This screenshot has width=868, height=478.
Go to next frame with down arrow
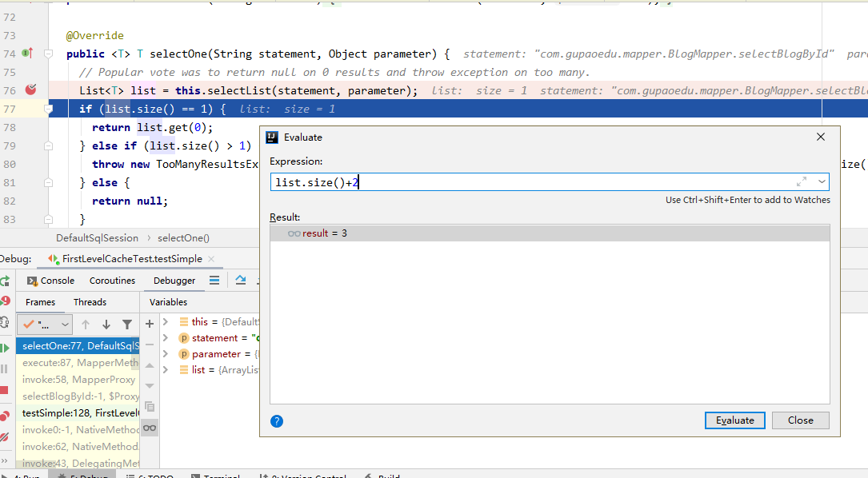[x=106, y=325]
